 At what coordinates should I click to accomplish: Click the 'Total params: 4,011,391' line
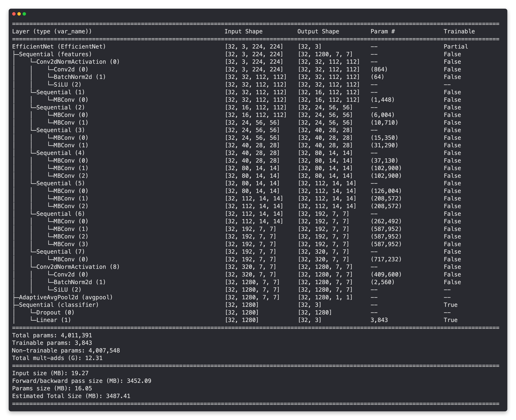pyautogui.click(x=52, y=335)
